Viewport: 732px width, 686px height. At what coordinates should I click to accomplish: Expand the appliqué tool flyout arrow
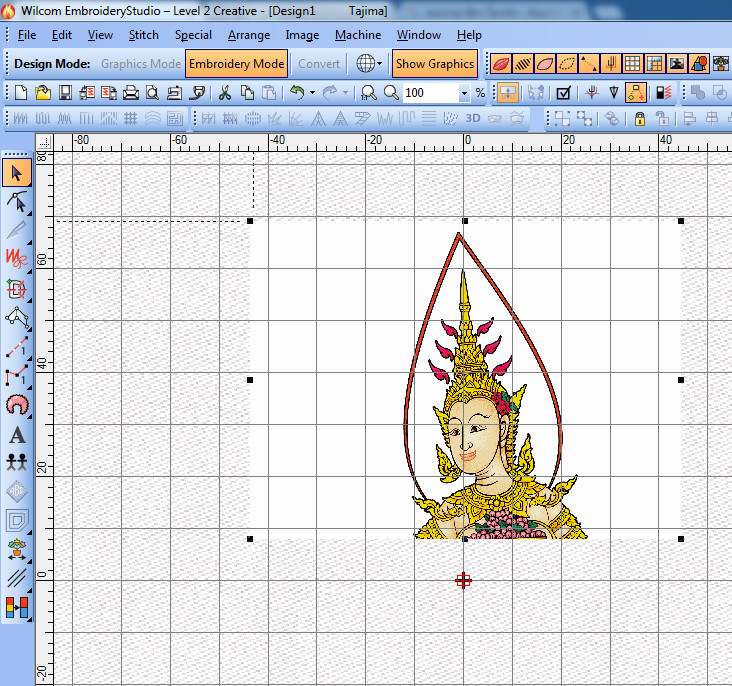coord(29,415)
